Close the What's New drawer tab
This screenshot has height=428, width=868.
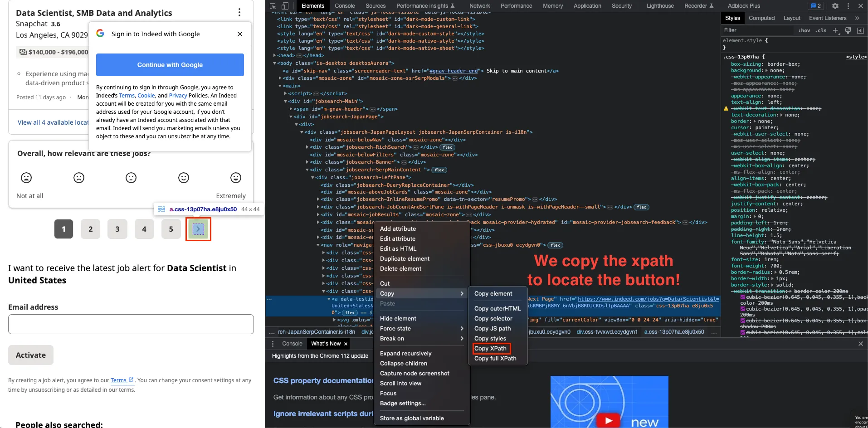point(346,344)
